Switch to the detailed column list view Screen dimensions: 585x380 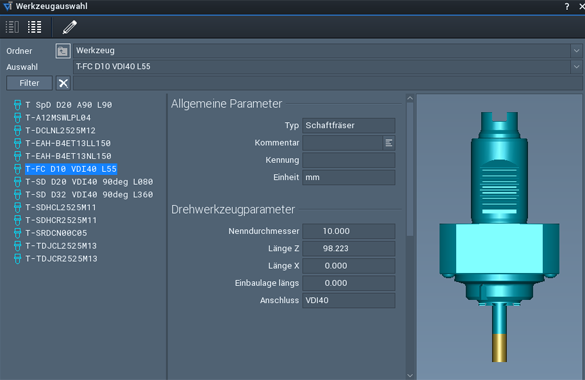35,27
